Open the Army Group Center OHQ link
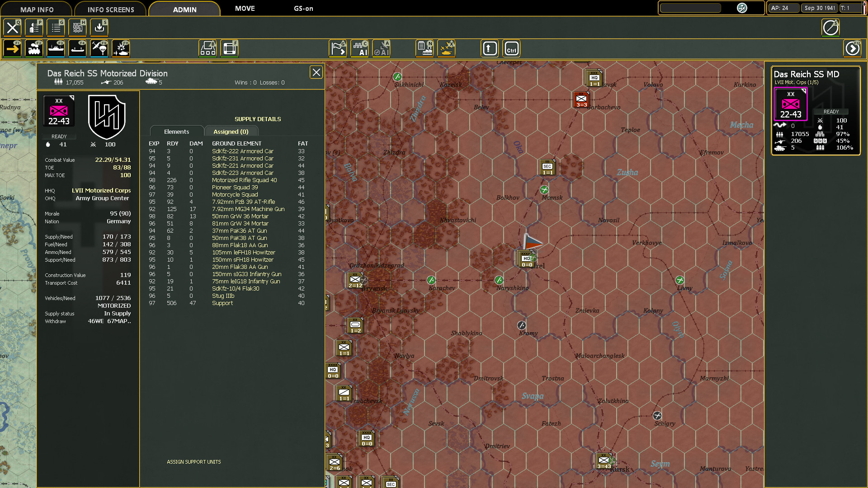Viewport: 868px width, 488px height. pyautogui.click(x=102, y=198)
